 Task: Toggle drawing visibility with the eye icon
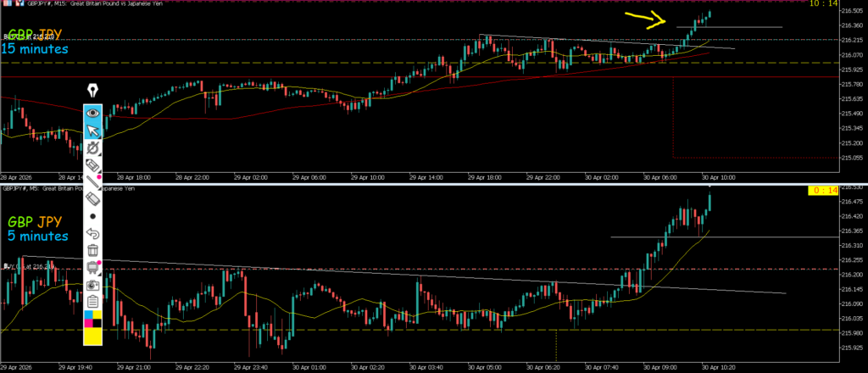point(92,112)
